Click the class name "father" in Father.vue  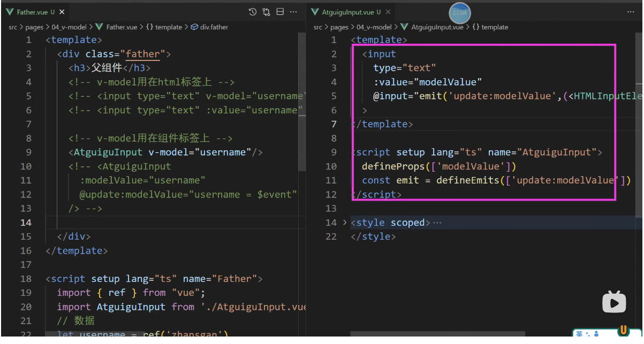click(143, 54)
